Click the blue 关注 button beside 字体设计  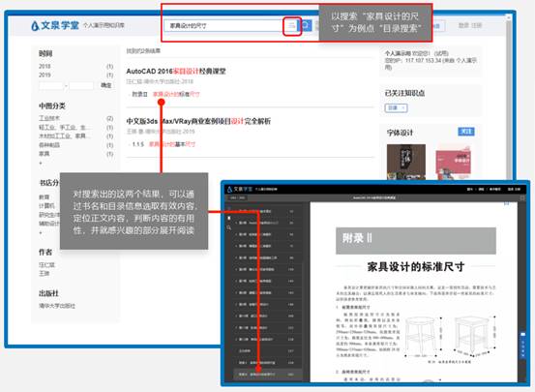click(x=465, y=132)
